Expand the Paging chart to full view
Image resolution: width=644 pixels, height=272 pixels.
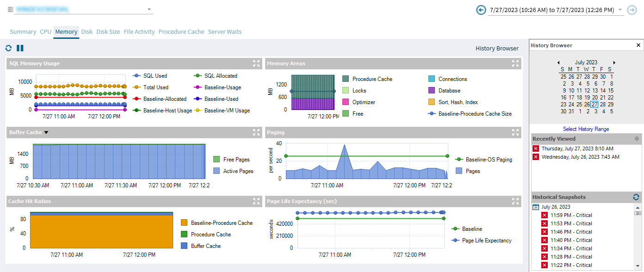[515, 132]
